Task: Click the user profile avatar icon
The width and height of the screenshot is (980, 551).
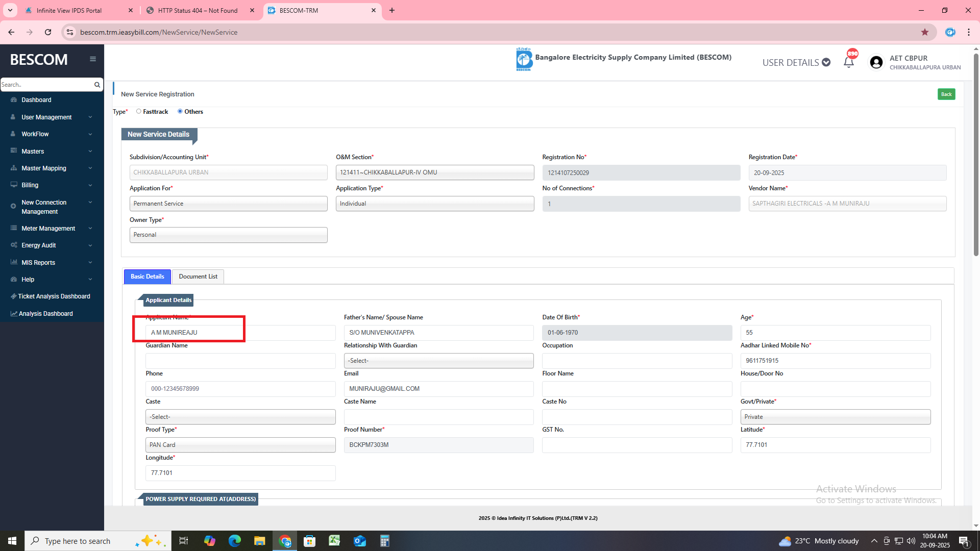Action: coord(876,62)
